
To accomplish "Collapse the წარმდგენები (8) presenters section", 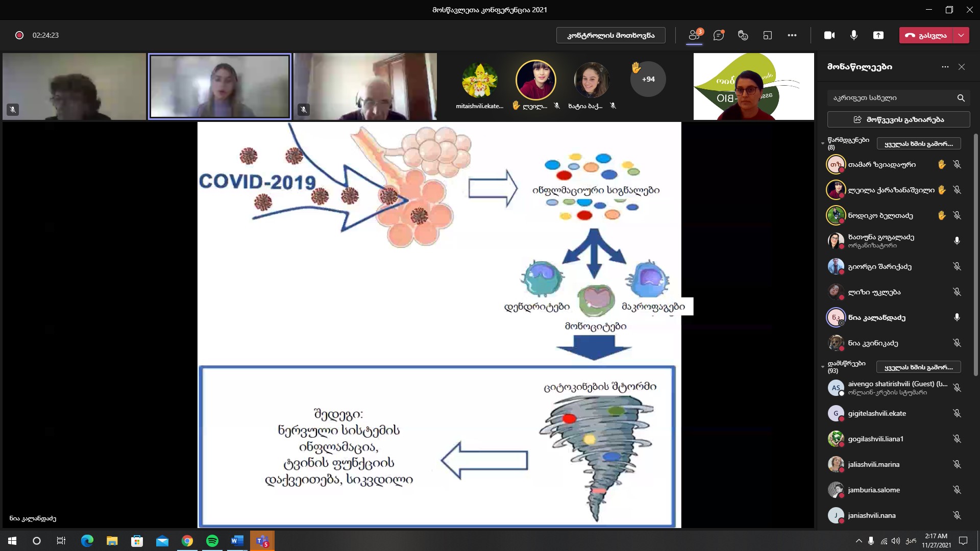I will point(823,144).
